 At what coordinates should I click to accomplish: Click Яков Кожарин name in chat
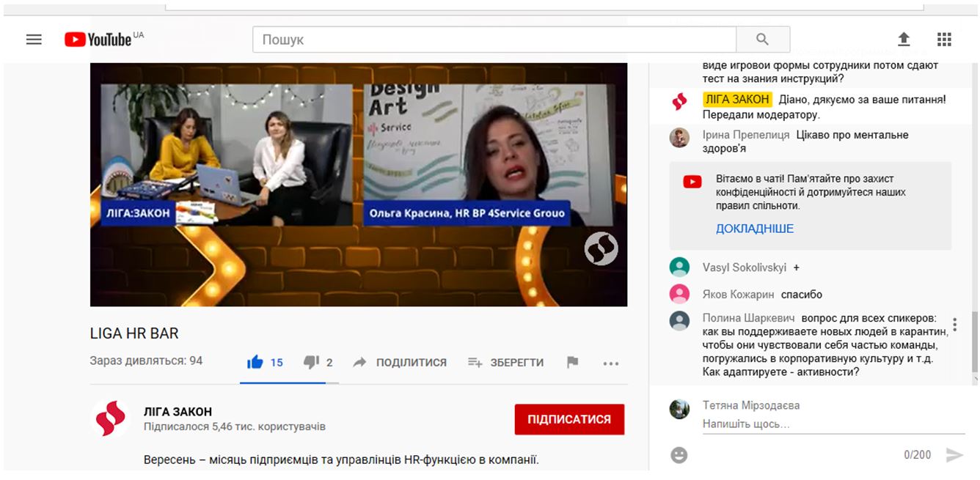738,295
